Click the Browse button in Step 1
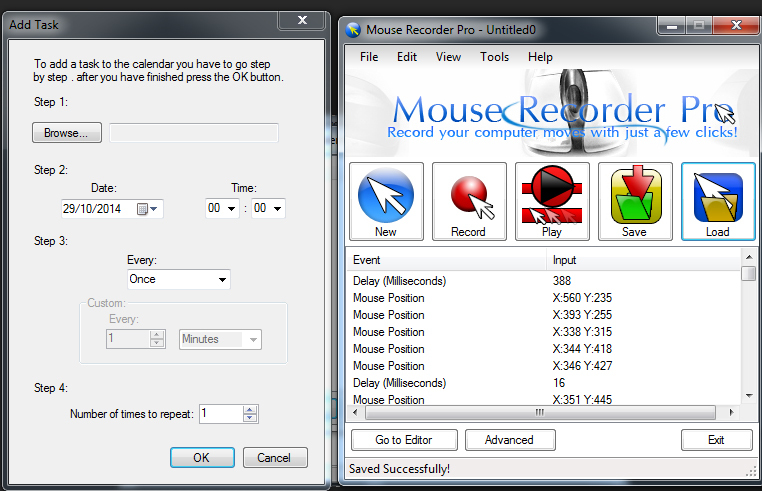Screen dimensions: 762x491 tap(67, 132)
